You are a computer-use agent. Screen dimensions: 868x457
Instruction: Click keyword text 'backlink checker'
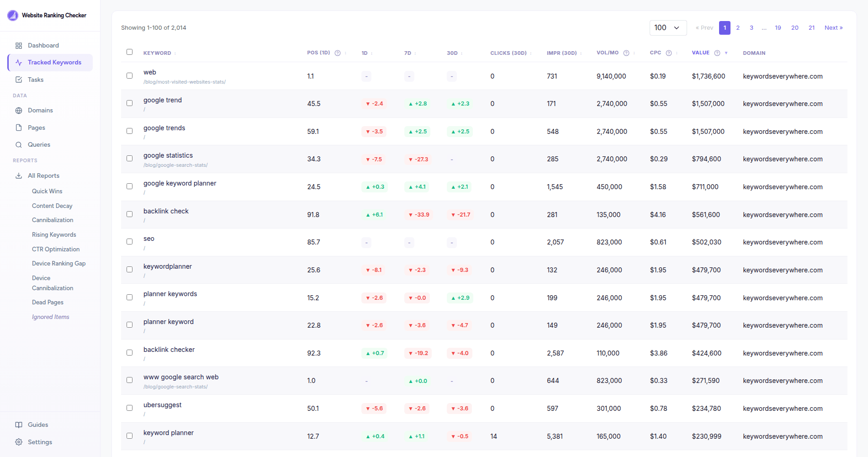click(x=169, y=350)
